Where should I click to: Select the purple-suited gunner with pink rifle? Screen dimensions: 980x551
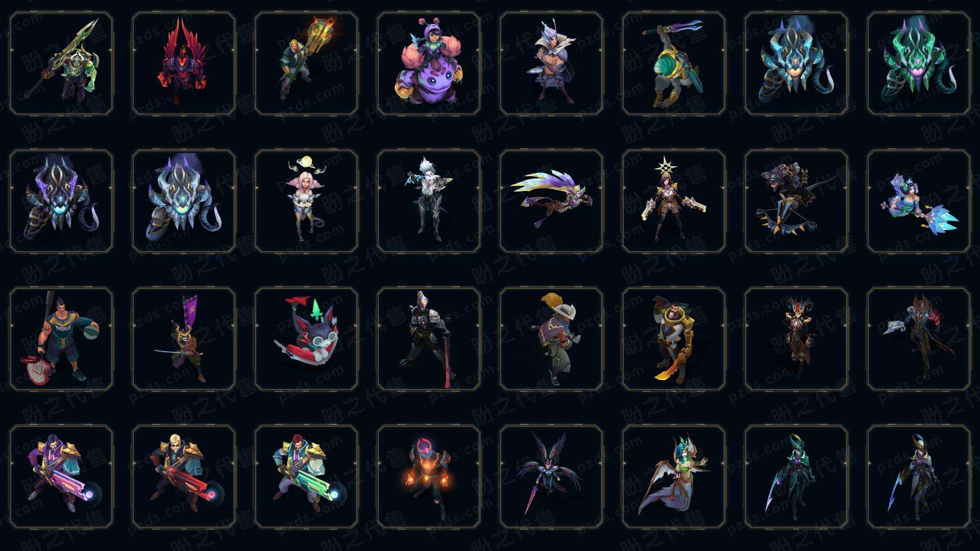pos(61,477)
